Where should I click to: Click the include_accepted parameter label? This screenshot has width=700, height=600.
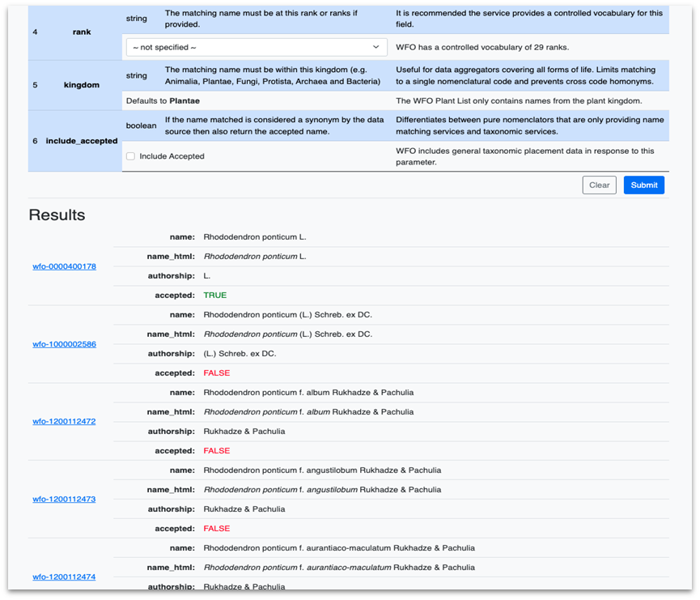tap(81, 141)
